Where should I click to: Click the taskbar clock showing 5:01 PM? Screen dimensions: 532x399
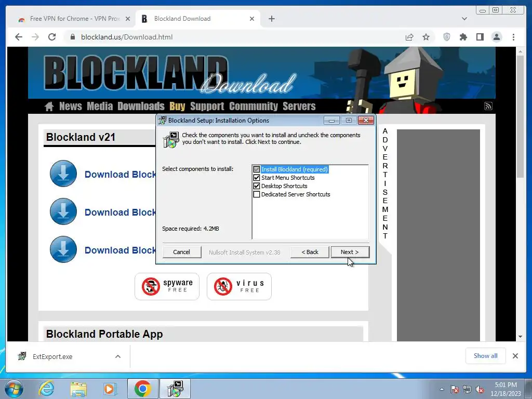point(506,389)
